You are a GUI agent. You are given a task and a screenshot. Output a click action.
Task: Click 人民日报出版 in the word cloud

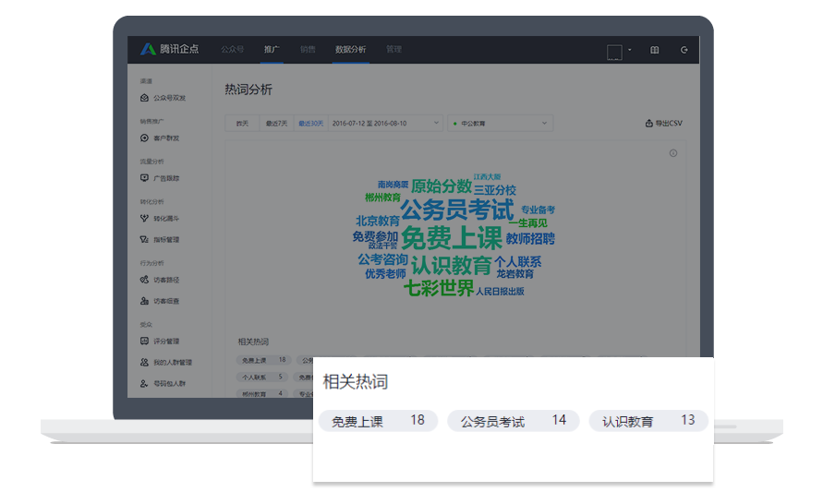tap(500, 291)
